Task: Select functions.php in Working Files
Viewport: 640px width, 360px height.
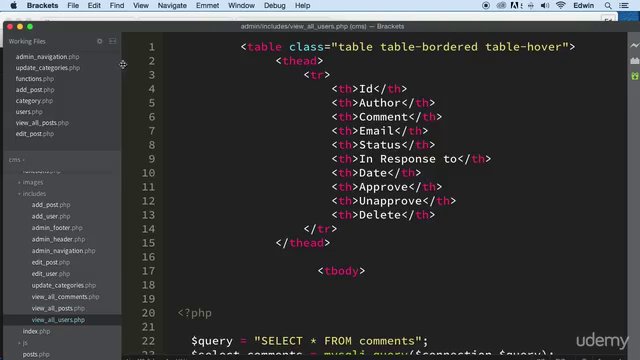Action: click(x=35, y=79)
